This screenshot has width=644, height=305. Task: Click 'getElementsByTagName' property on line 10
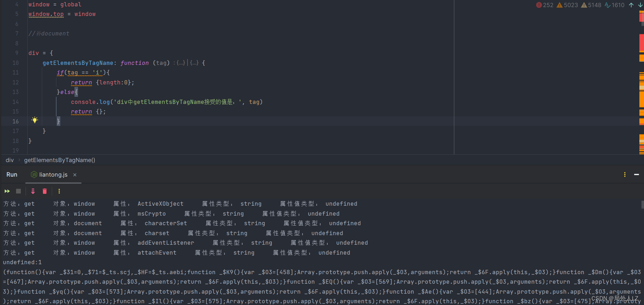[x=78, y=63]
